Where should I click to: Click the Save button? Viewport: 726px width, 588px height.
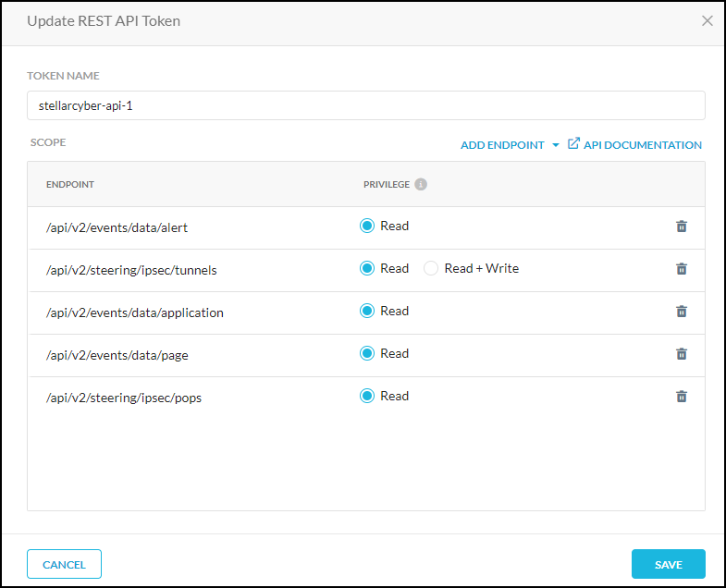(668, 564)
